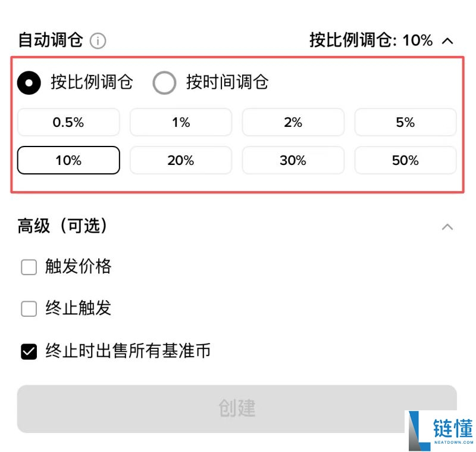
Task: Pick the 20% rebalance ratio
Action: pyautogui.click(x=181, y=160)
